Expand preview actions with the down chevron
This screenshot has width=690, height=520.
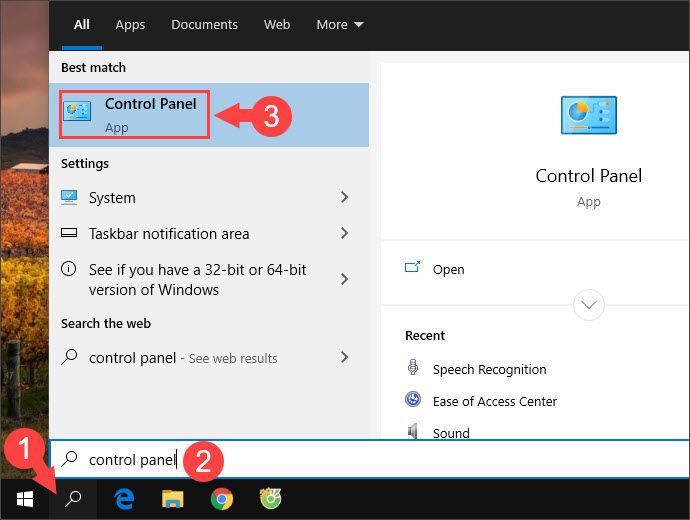(588, 304)
